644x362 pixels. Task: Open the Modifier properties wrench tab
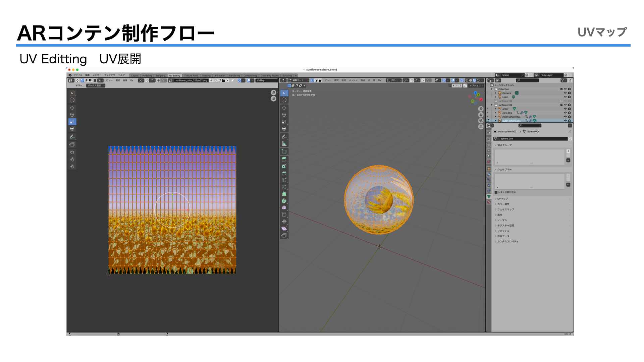[489, 174]
